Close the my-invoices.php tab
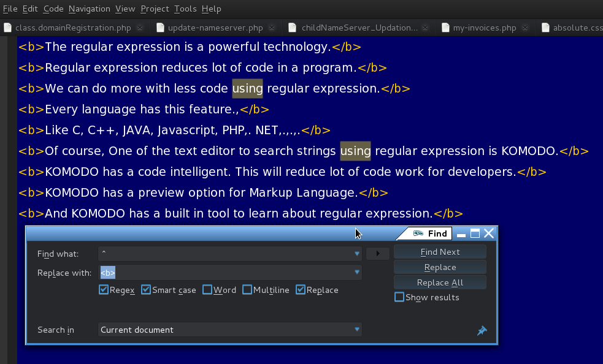Viewport: 603px width, 364px height. coord(525,28)
